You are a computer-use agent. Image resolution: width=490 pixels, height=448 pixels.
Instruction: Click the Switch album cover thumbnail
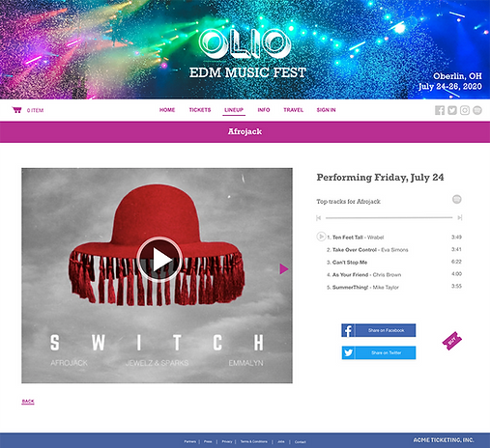pos(157,275)
